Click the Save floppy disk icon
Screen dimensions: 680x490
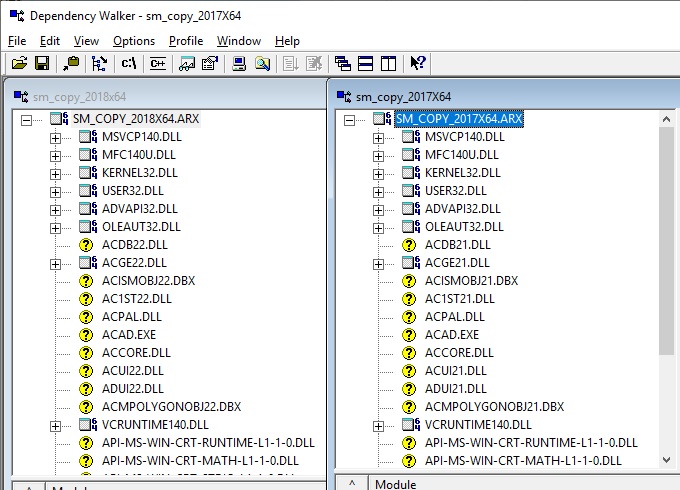pos(42,63)
